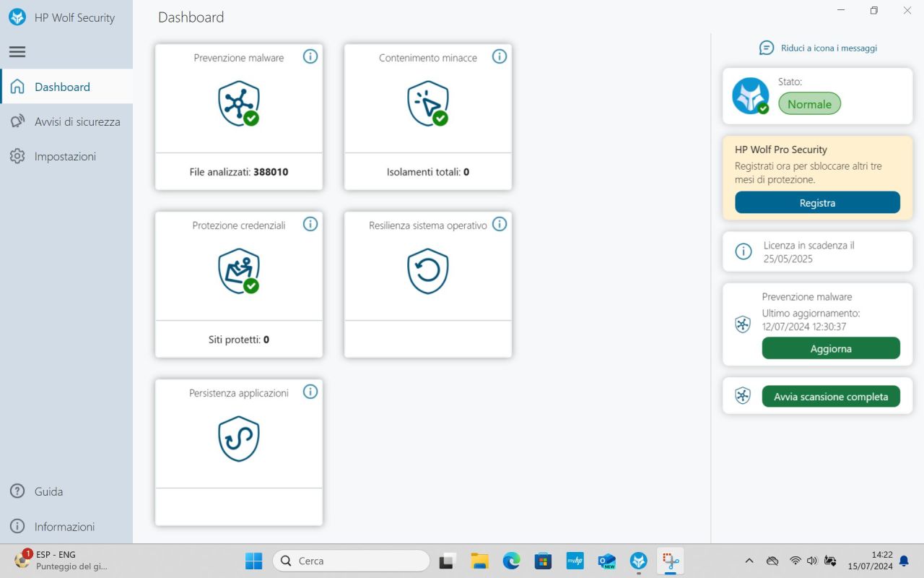The image size is (924, 578).
Task: Click the Aggiorna update button
Action: (x=831, y=348)
